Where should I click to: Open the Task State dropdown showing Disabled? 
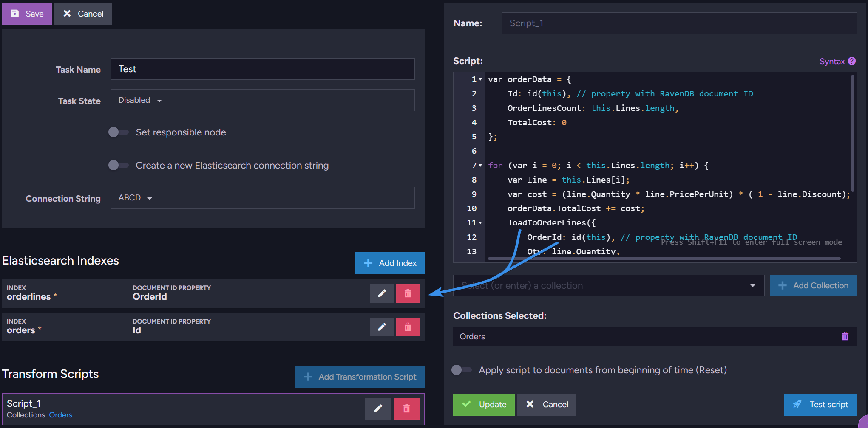(x=262, y=100)
